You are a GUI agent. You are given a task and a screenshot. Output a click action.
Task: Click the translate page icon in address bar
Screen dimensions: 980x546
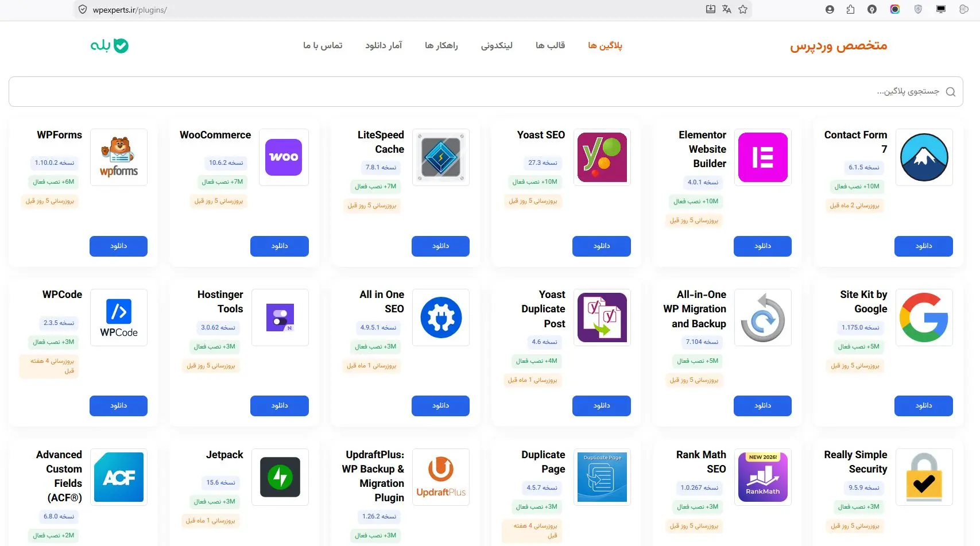tap(727, 9)
